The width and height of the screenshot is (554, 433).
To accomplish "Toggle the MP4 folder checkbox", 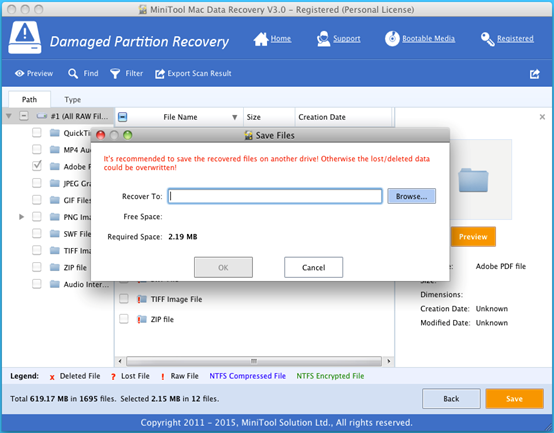I will click(37, 149).
